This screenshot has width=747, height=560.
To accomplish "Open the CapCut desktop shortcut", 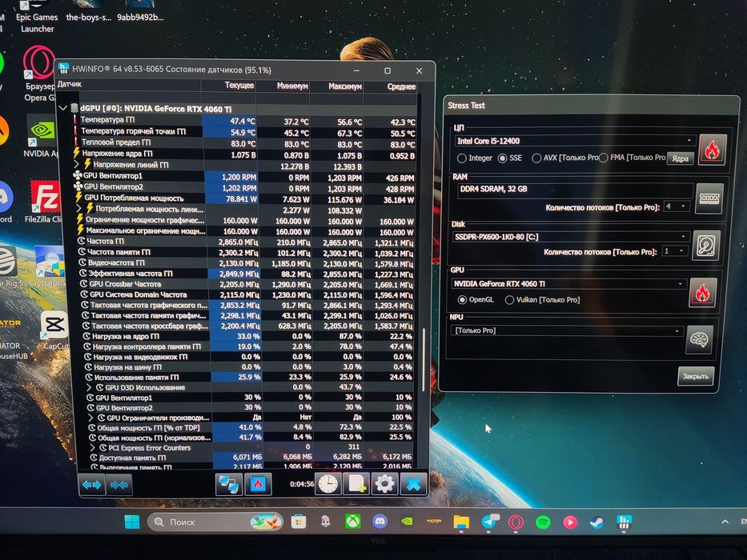I will tap(54, 330).
